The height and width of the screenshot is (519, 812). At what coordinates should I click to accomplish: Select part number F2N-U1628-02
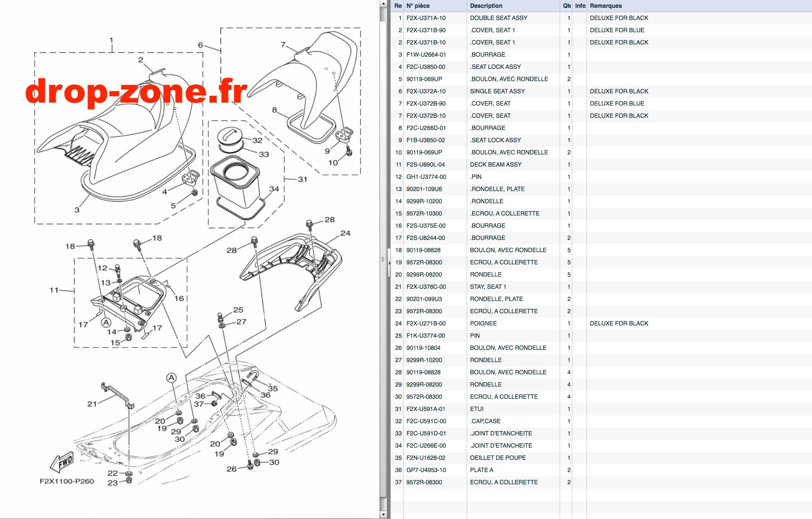pyautogui.click(x=426, y=458)
